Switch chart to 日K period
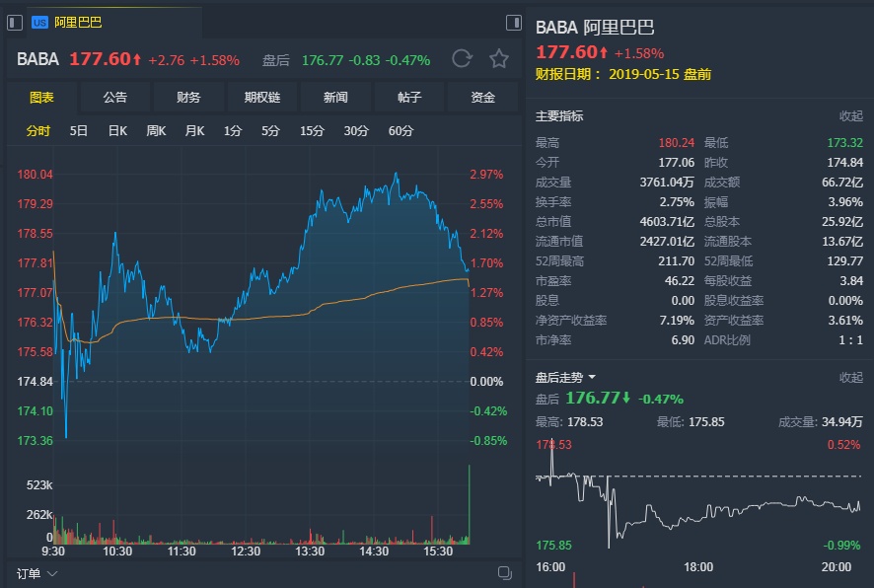The width and height of the screenshot is (874, 588). (117, 130)
